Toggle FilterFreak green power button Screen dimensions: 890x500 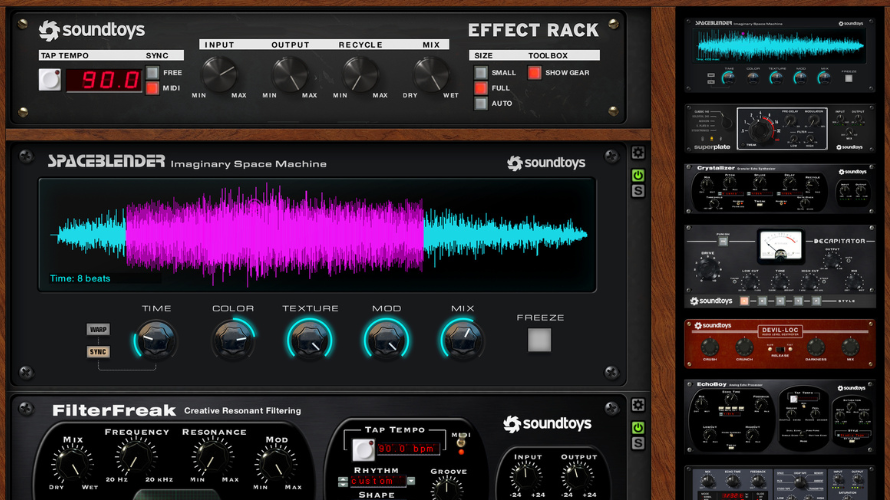[638, 427]
